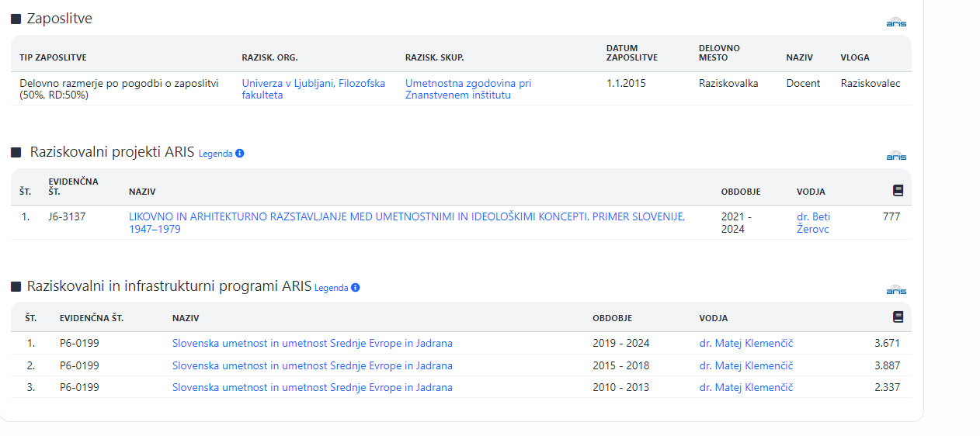Screen dimensions: 980x436
Task: Open Slovenska umetnost program for 2010 - 2013
Action: 312,387
